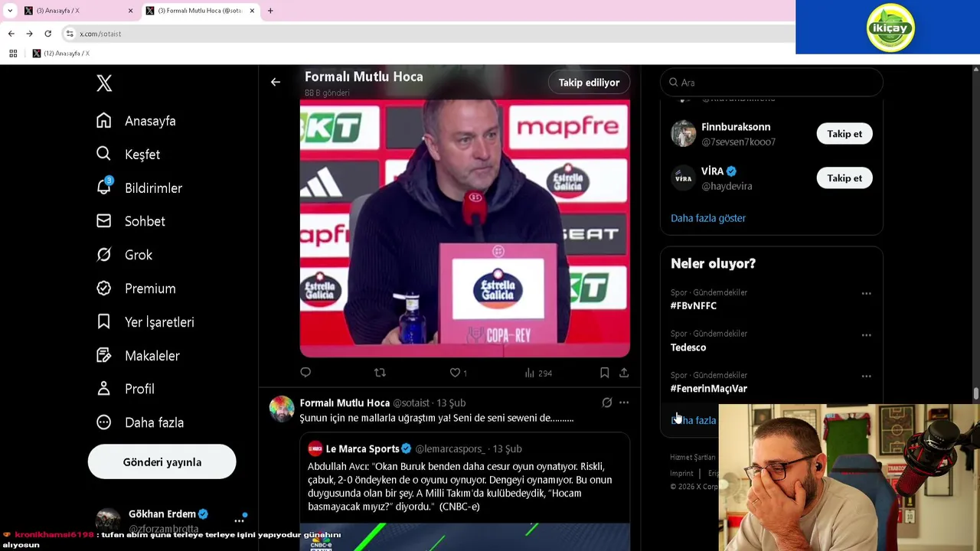Viewport: 980px width, 551px height.
Task: Open site info icon in address bar
Action: point(70,34)
